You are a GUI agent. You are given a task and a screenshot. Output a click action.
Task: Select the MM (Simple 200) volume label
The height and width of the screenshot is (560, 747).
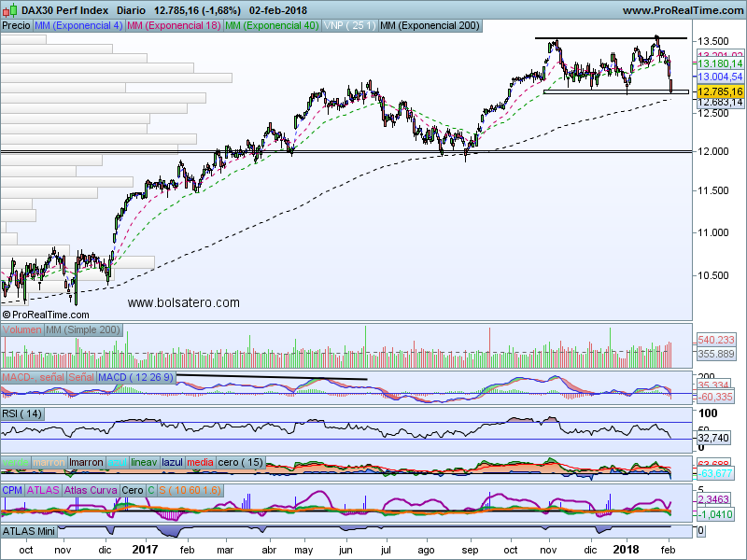coord(83,329)
